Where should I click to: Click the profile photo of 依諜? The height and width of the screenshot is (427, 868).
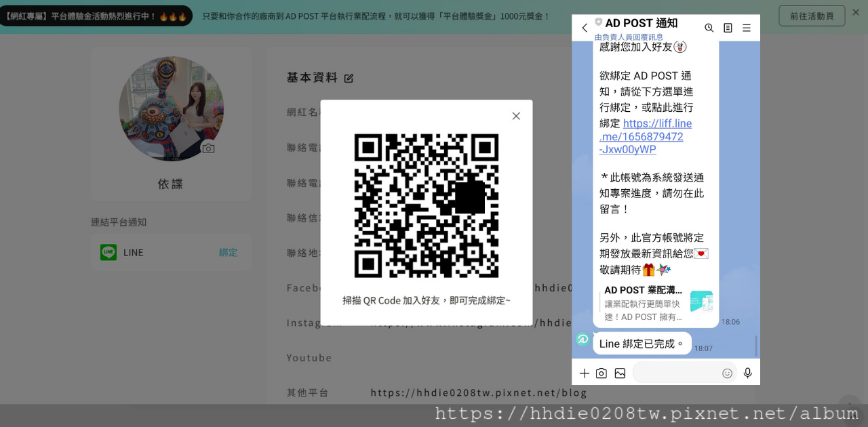tap(172, 108)
